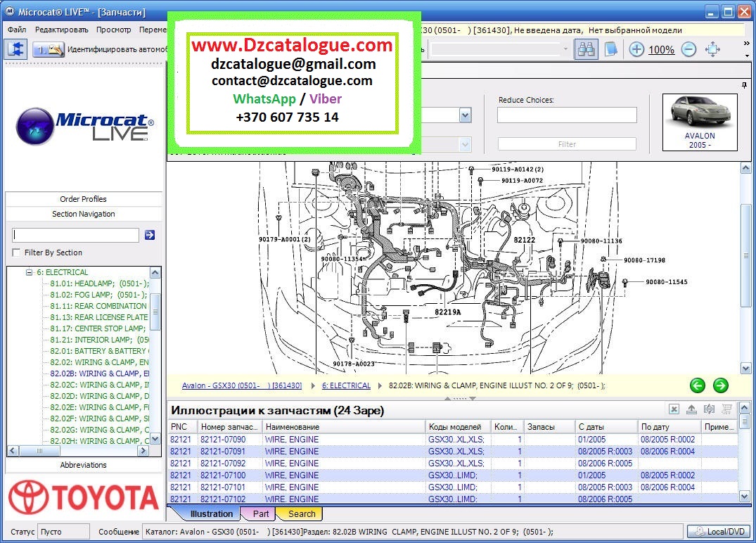This screenshot has height=543, width=756.
Task: Go to next illustration with the green right arrow
Action: point(720,385)
